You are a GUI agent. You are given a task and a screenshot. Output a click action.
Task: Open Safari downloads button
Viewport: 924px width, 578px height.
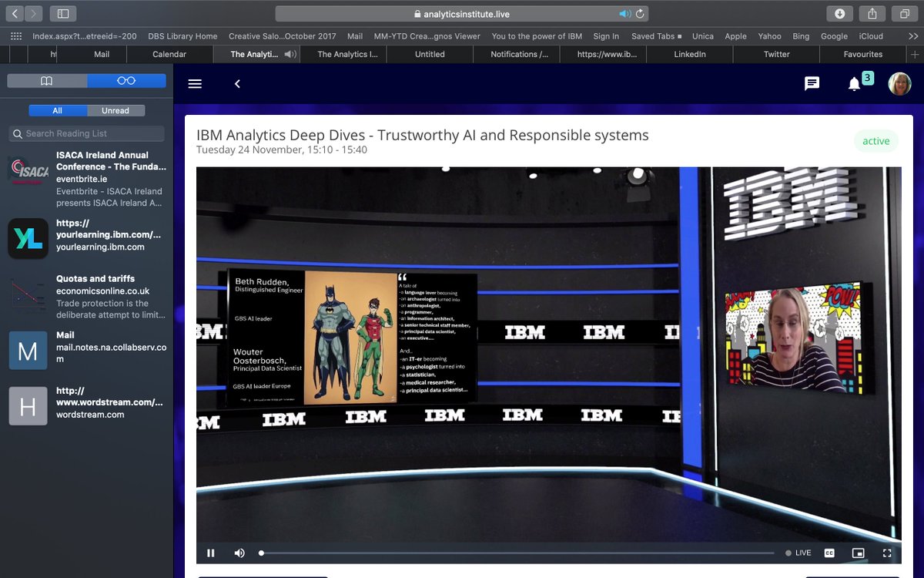(840, 14)
